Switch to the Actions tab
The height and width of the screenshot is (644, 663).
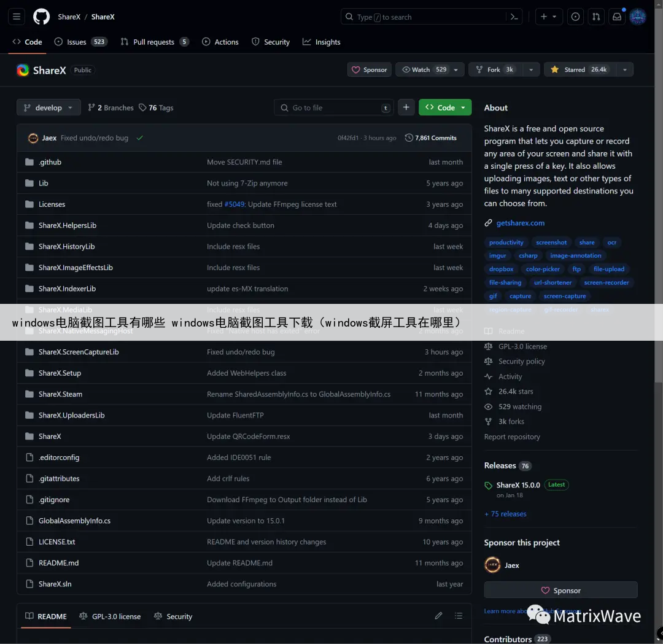(220, 42)
